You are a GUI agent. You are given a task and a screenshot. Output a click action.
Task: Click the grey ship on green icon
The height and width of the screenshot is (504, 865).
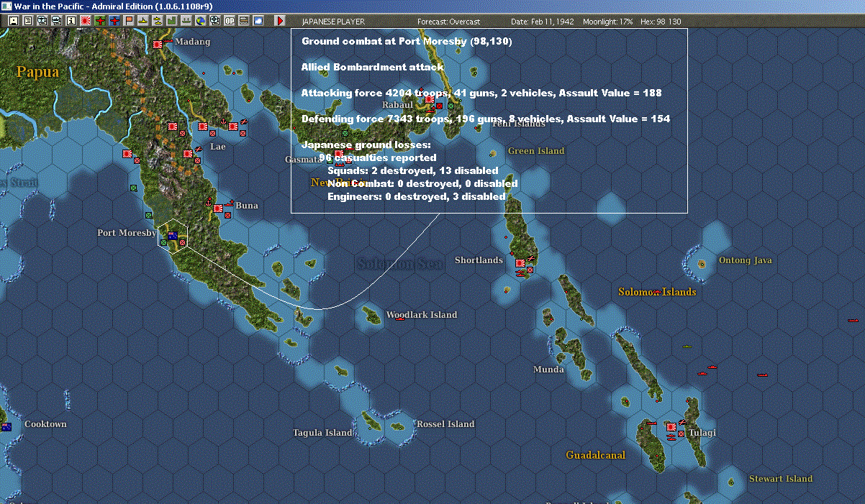point(186,21)
